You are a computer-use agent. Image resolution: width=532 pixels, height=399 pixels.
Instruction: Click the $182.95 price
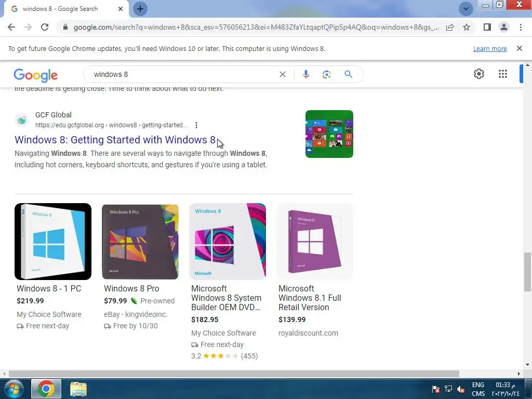(x=205, y=320)
